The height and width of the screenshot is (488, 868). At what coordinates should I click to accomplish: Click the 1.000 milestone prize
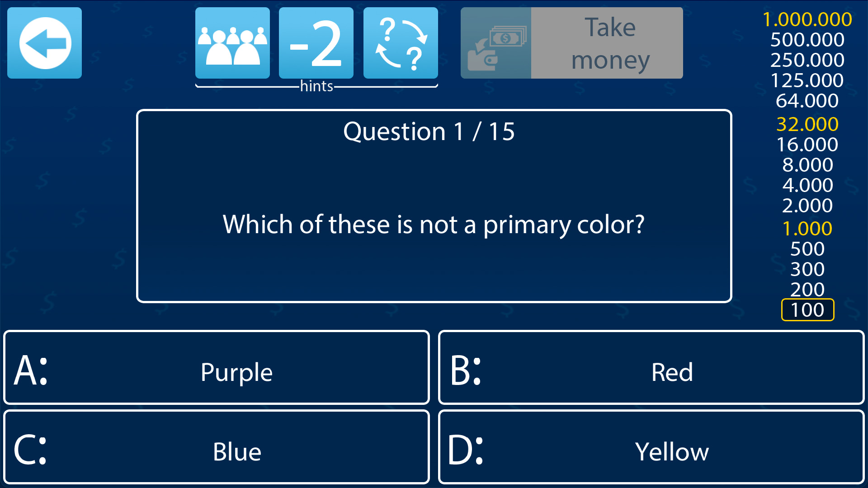tap(807, 229)
